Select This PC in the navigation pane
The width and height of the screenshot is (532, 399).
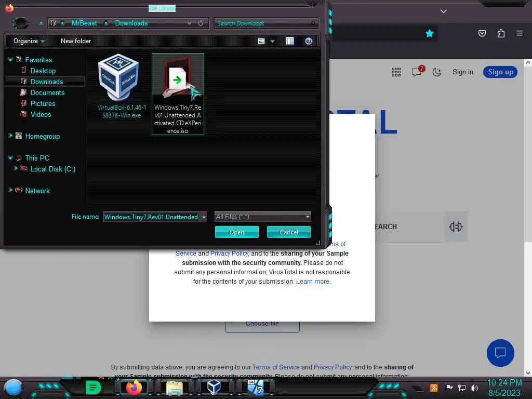tap(37, 158)
